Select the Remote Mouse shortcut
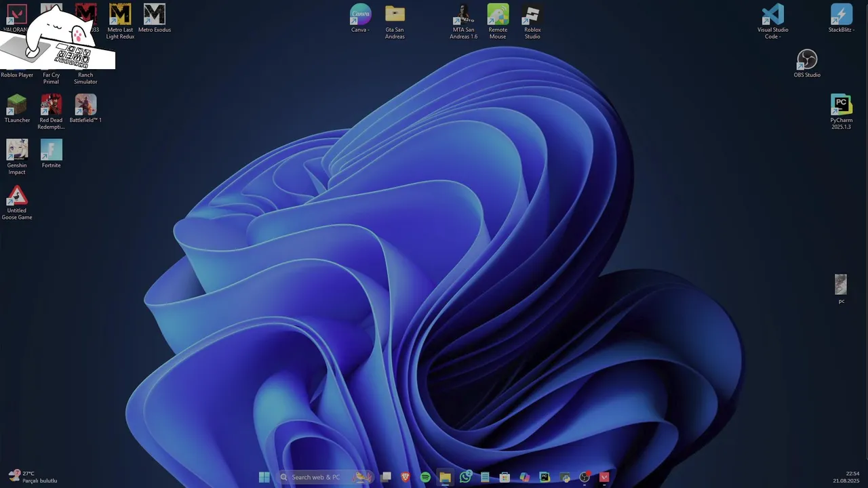 (x=498, y=21)
